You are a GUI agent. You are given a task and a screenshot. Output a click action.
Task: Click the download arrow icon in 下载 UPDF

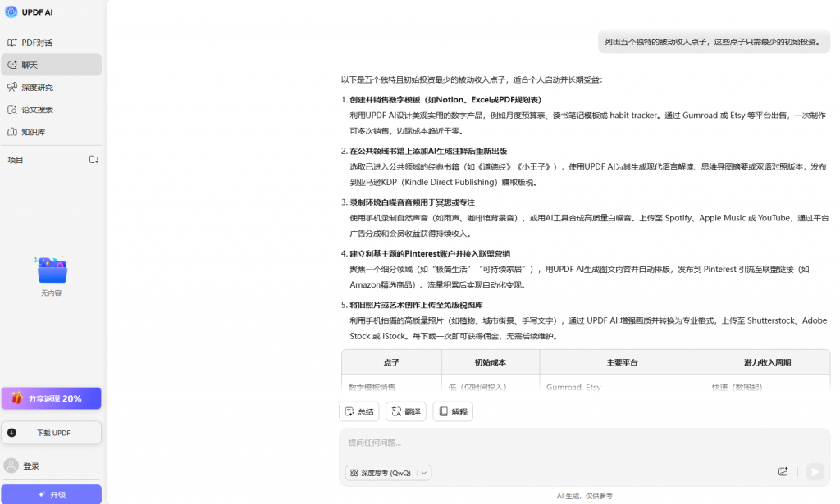coord(11,433)
